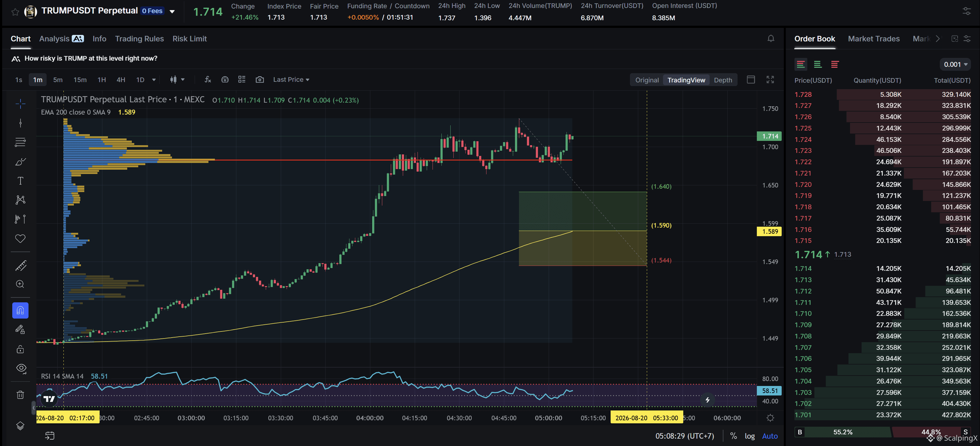Open the time axis settings gear
Screen dimensions: 980x446
pyautogui.click(x=770, y=418)
